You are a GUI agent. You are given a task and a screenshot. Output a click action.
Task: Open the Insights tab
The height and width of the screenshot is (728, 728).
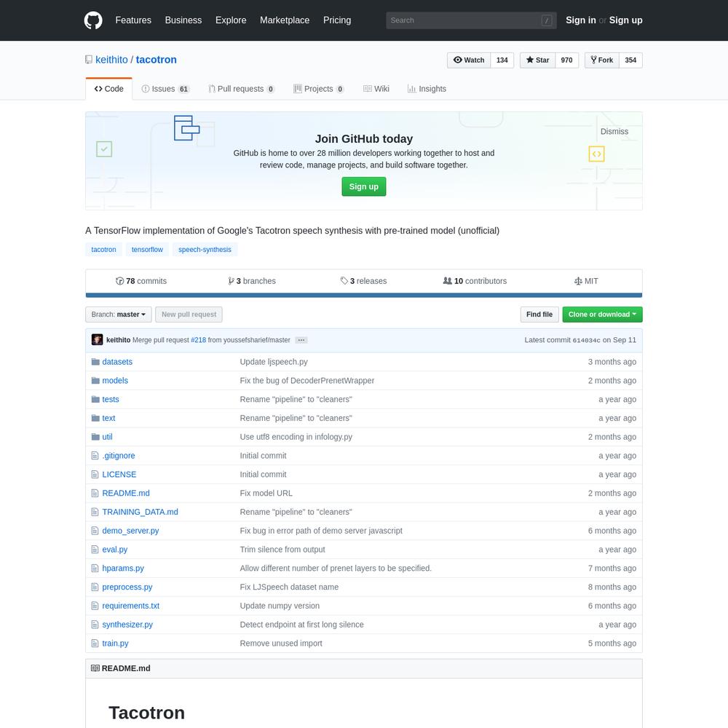[427, 89]
